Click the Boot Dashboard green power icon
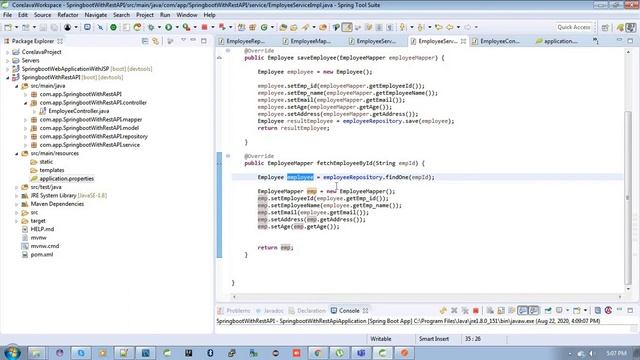The image size is (640, 360). pyautogui.click(x=113, y=27)
